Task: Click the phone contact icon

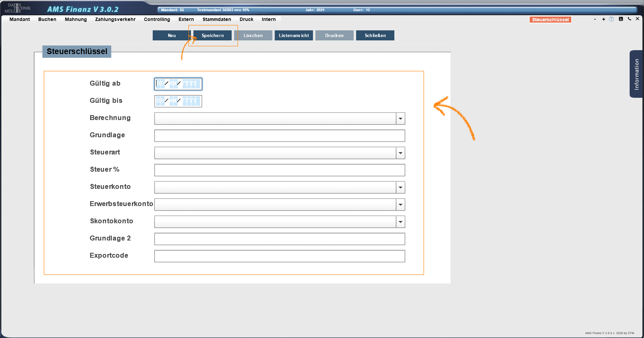Action: click(x=629, y=19)
